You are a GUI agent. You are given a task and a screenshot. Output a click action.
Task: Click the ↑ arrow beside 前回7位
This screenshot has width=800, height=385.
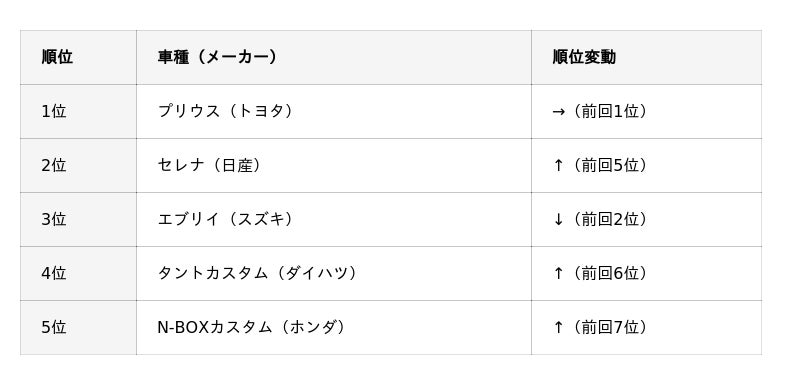pyautogui.click(x=558, y=327)
